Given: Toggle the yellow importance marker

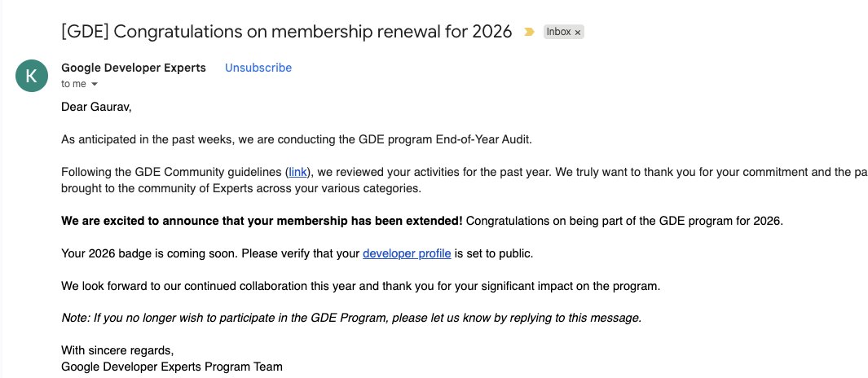Looking at the screenshot, I should [529, 32].
